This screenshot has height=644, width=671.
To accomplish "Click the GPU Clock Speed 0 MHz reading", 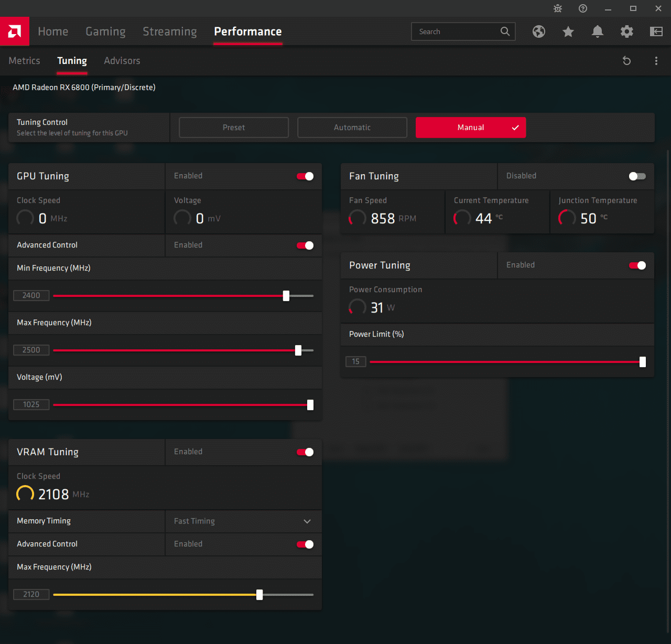I will coord(42,218).
